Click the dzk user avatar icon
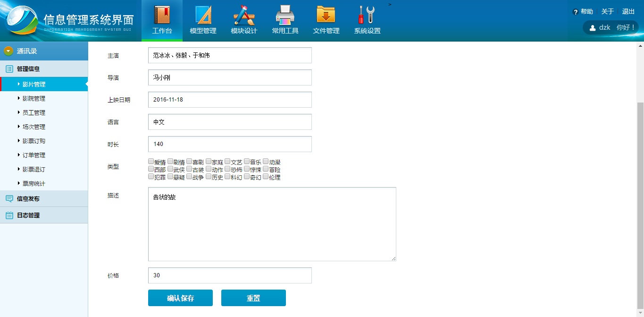This screenshot has height=317, width=644. [x=593, y=28]
